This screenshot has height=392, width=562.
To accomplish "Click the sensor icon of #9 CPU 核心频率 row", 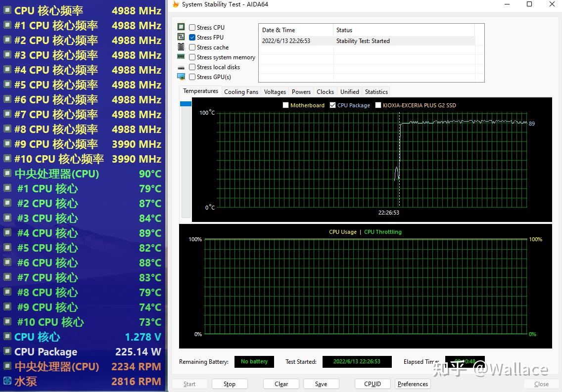I will (7, 143).
